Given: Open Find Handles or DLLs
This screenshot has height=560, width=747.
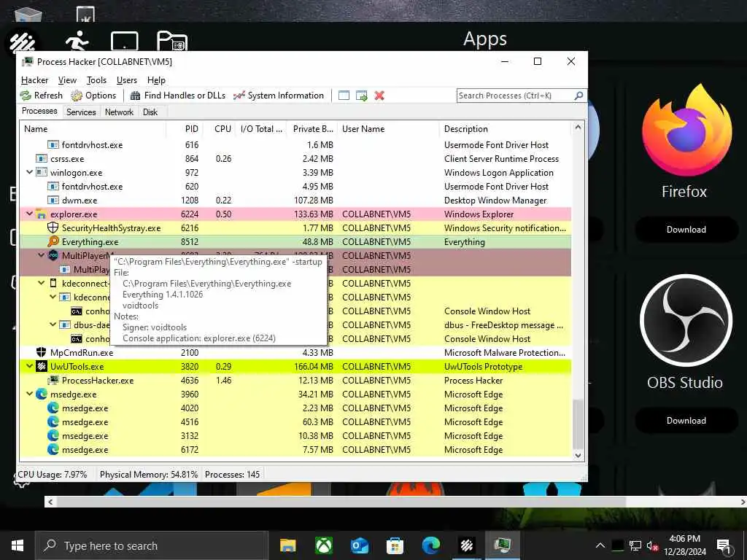Looking at the screenshot, I should 178,96.
